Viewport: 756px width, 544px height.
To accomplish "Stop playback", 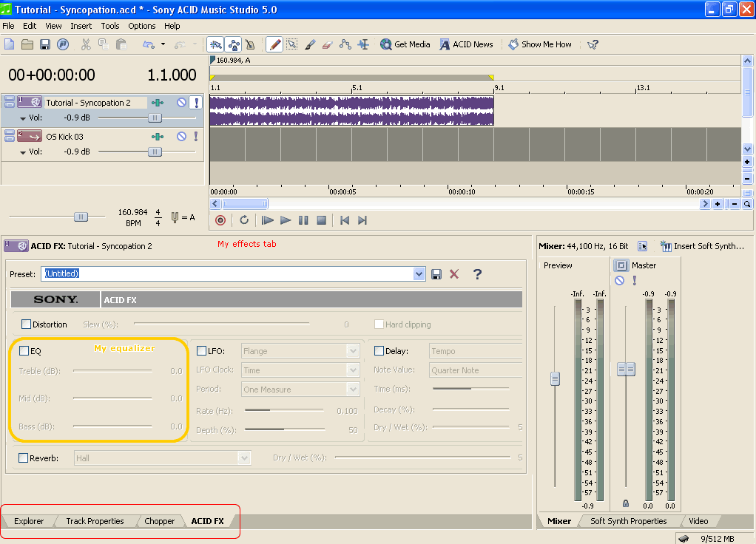I will click(x=322, y=220).
